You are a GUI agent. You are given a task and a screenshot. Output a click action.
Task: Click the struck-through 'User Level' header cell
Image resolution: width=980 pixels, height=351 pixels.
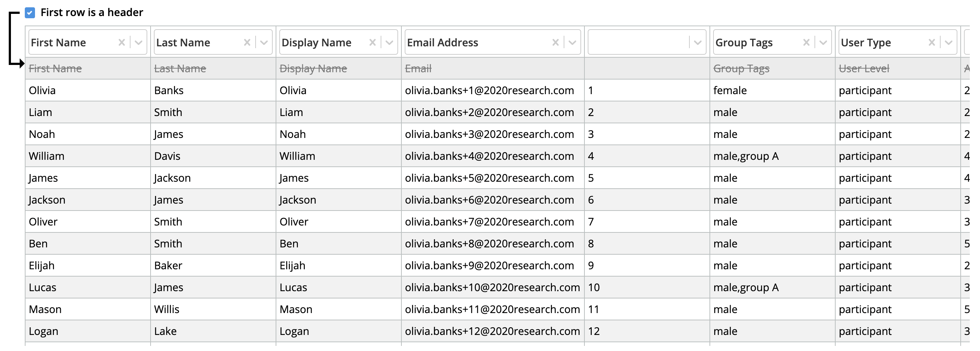pyautogui.click(x=898, y=69)
